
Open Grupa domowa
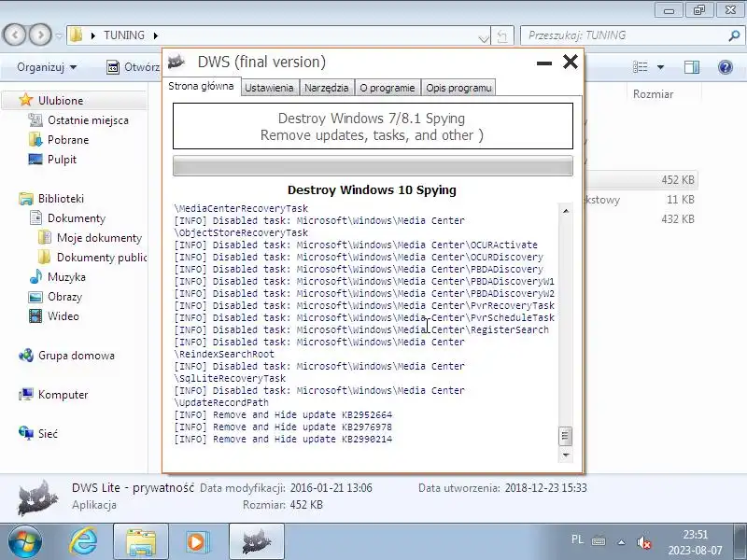[77, 356]
